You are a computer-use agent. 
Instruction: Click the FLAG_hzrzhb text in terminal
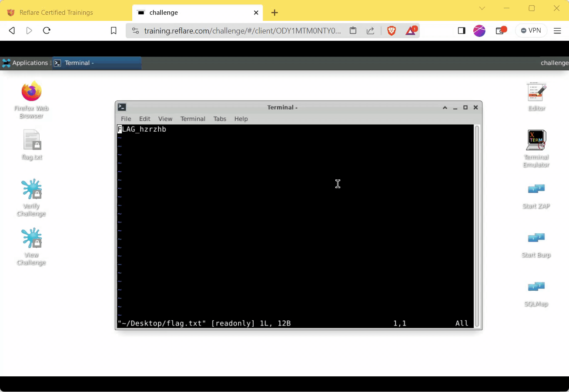tap(142, 129)
